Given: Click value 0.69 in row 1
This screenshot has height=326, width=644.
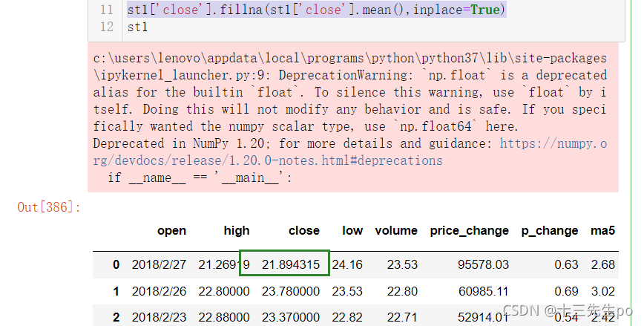Looking at the screenshot, I should click(566, 291).
